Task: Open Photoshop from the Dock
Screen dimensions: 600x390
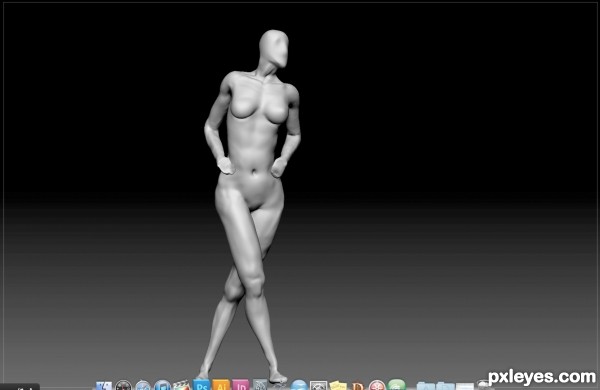Action: [201, 385]
